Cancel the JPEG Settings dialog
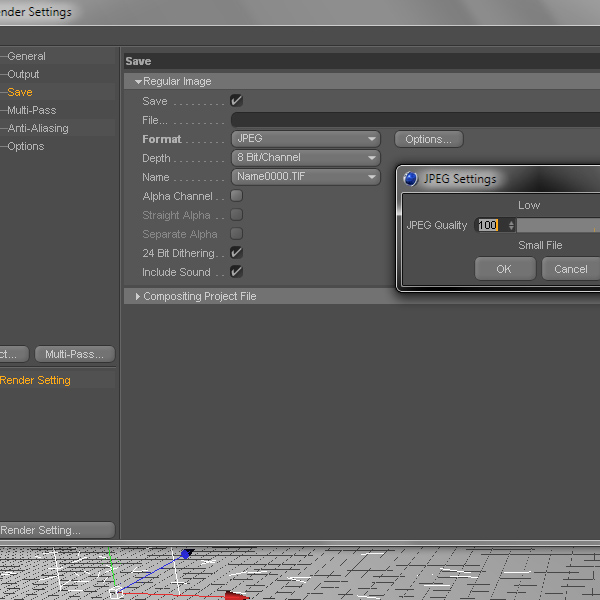600x600 pixels. [571, 269]
